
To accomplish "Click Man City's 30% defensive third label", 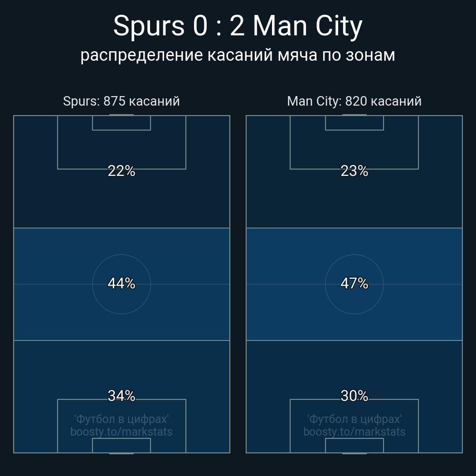I will tap(354, 396).
